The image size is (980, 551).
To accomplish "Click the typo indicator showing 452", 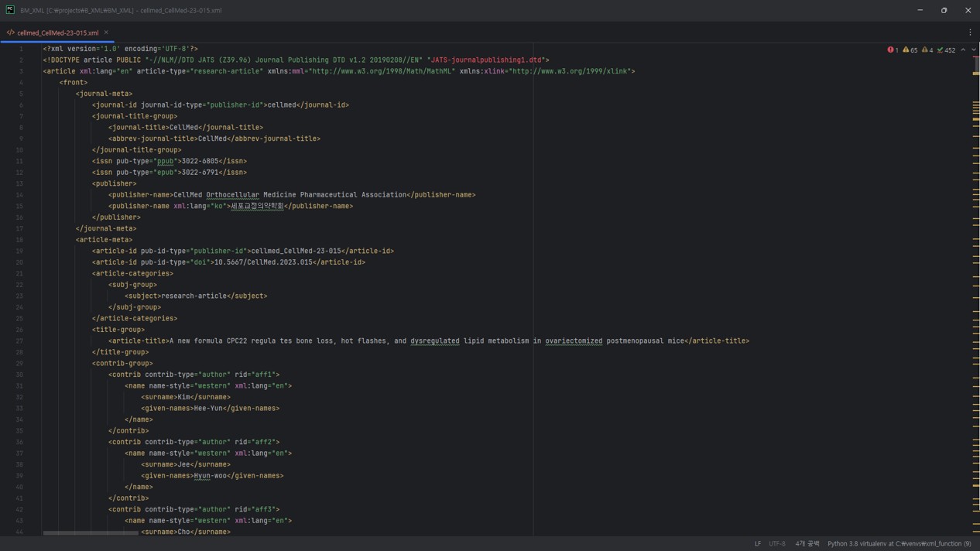I will tap(946, 50).
